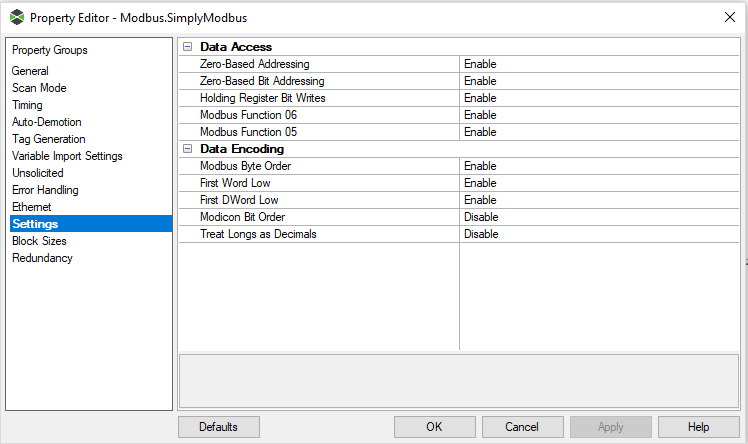The width and height of the screenshot is (748, 444).
Task: Open the Block Sizes property group
Action: tap(39, 241)
